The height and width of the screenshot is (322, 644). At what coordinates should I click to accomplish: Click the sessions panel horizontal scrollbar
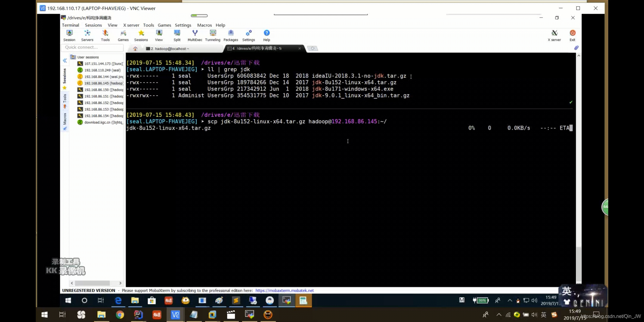pyautogui.click(x=92, y=283)
